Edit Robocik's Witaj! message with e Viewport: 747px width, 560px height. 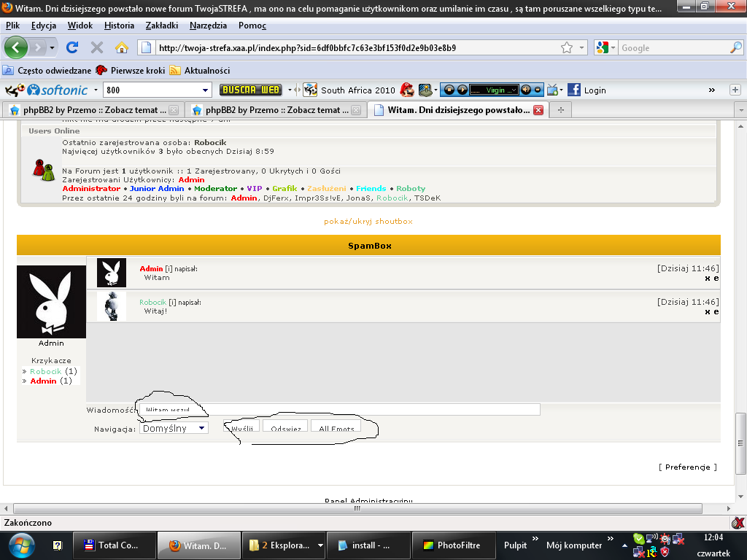point(716,312)
